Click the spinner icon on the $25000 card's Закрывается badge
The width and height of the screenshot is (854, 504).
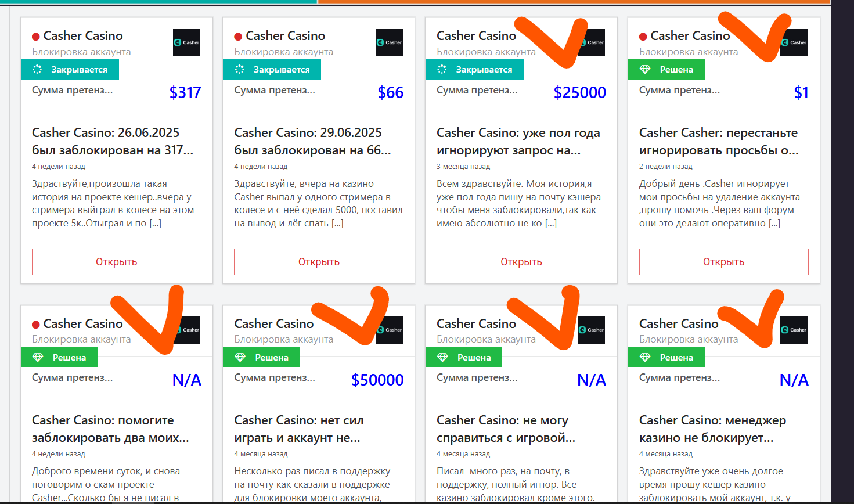442,70
